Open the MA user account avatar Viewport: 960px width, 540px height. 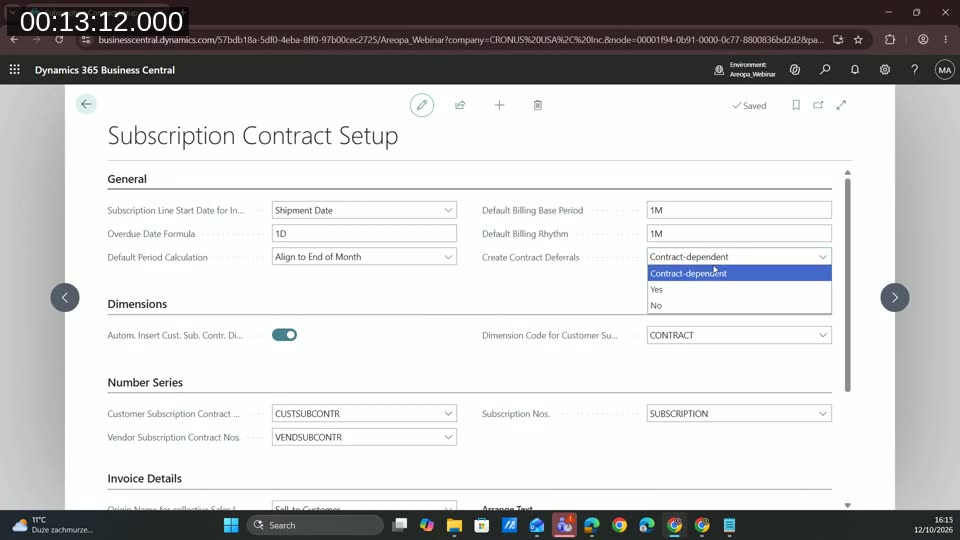(945, 70)
